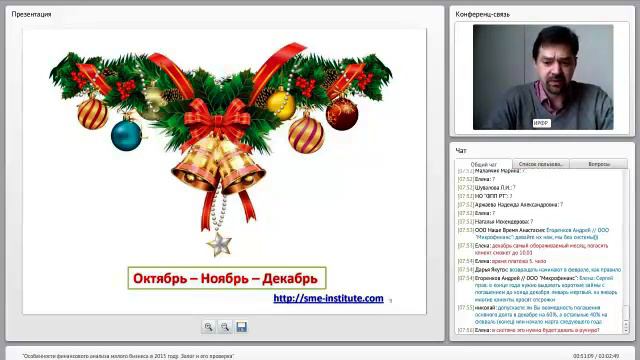Open the Вопросы tab
640x360 pixels.
click(x=598, y=164)
